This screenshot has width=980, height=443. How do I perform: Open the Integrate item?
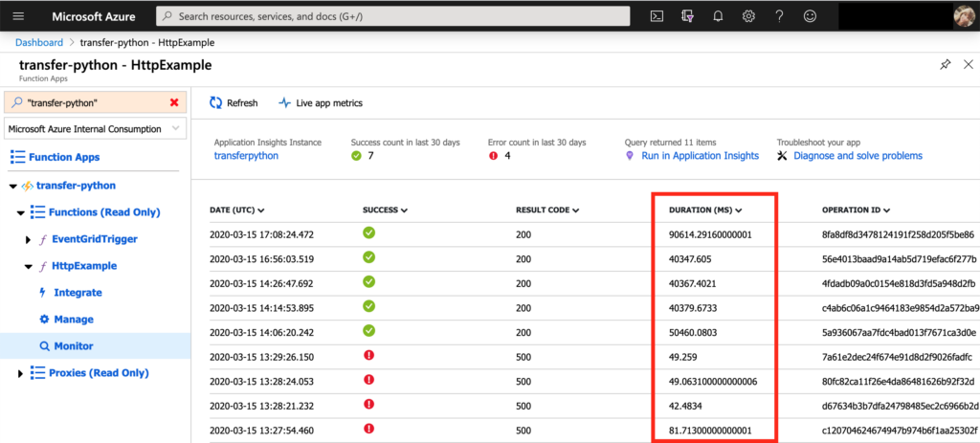coord(78,293)
